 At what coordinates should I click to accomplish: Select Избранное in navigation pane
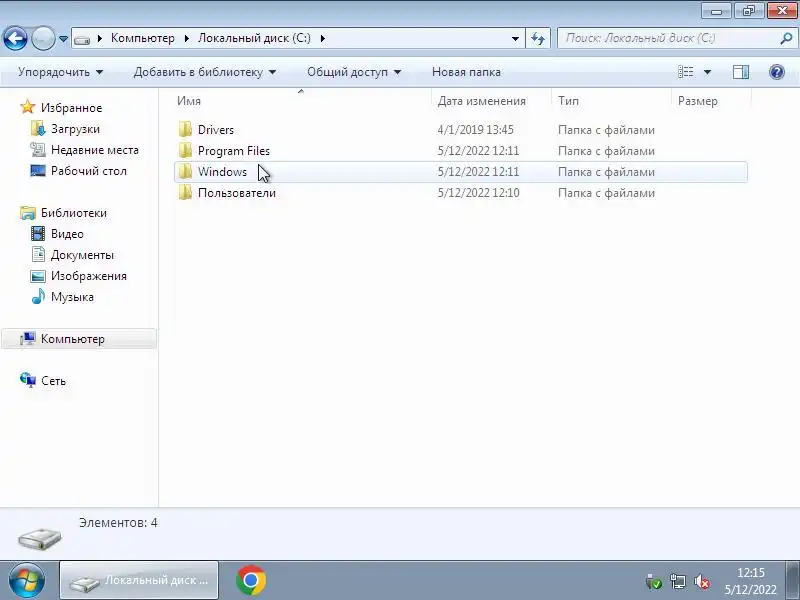click(x=71, y=108)
